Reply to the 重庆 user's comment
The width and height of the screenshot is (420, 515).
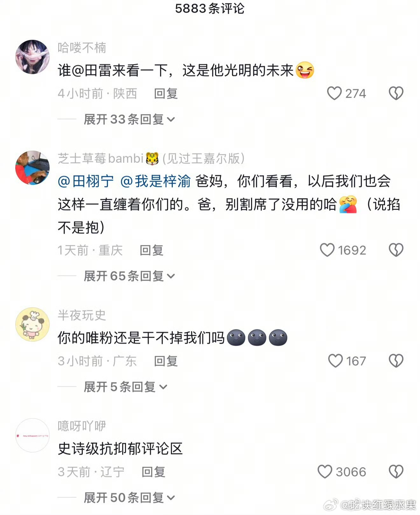tap(151, 250)
